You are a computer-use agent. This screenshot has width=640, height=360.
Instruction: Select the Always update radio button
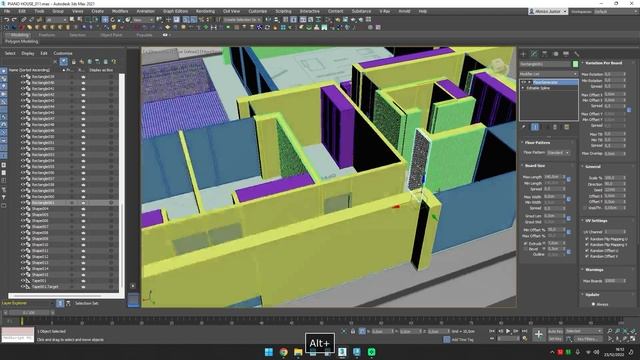point(593,304)
